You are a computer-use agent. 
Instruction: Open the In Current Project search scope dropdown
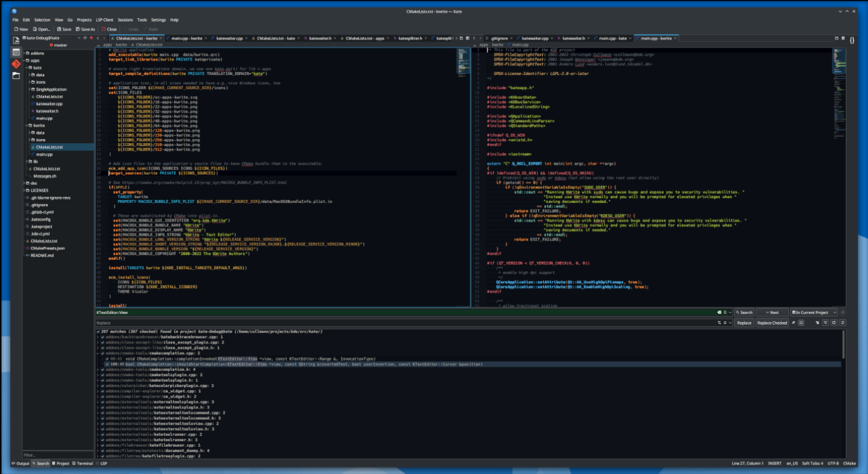tap(814, 313)
